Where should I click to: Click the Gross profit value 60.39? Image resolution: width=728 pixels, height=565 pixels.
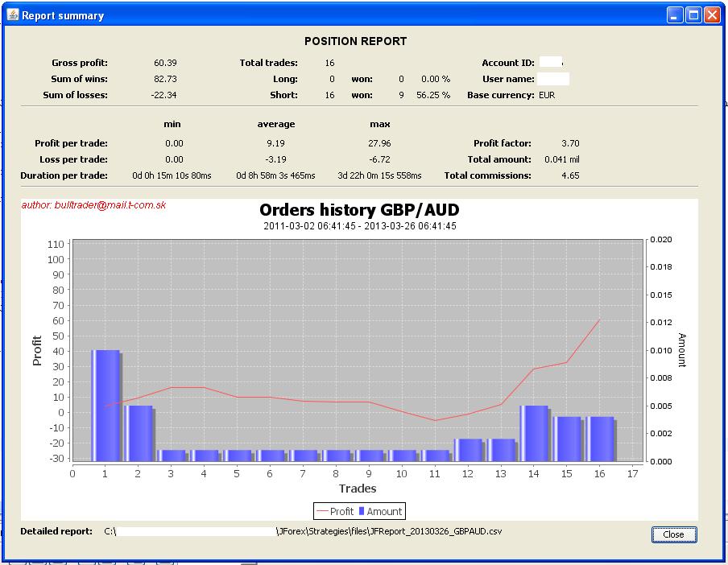click(x=165, y=63)
